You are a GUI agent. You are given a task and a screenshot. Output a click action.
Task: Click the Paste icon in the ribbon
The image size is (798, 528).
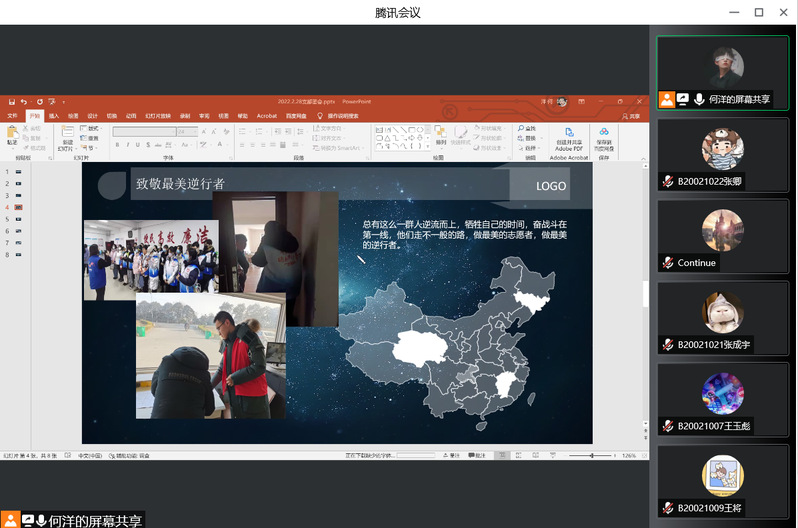(x=13, y=135)
